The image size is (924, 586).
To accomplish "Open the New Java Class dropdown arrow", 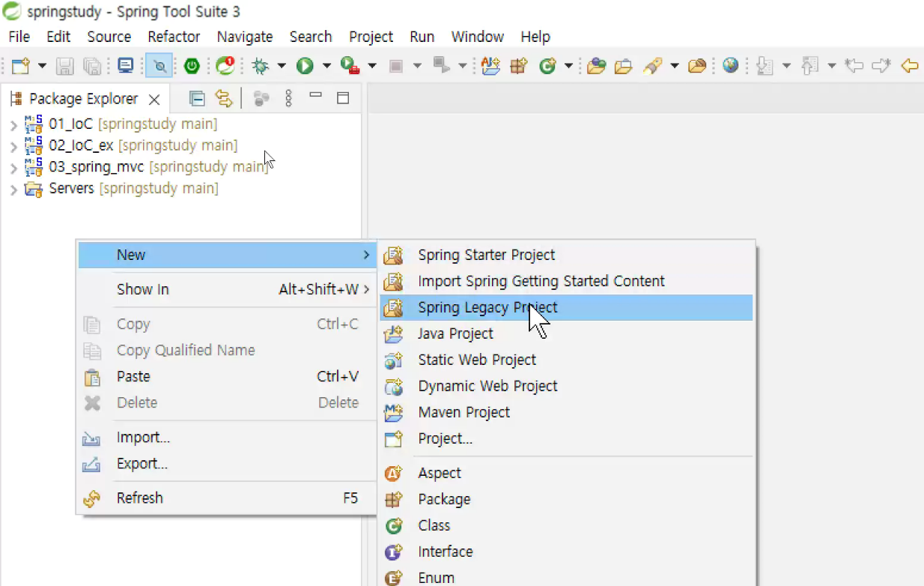I will pyautogui.click(x=568, y=66).
